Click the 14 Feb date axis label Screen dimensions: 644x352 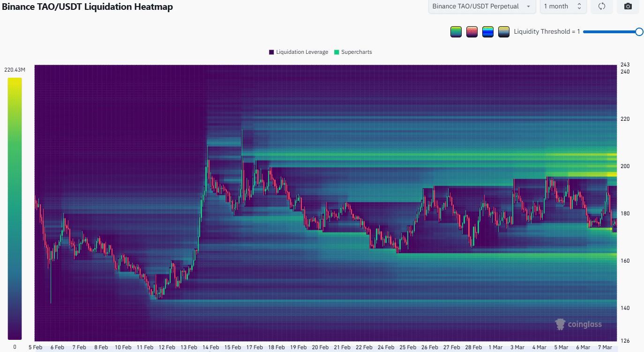point(211,347)
